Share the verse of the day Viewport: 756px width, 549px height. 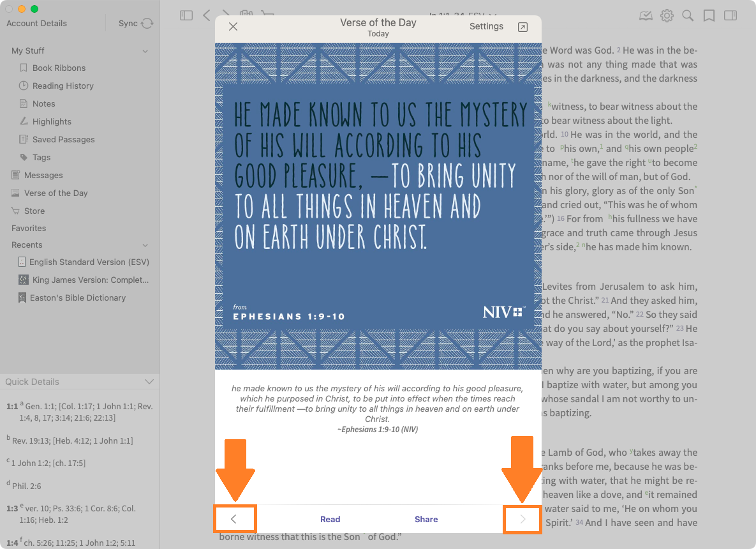tap(426, 519)
